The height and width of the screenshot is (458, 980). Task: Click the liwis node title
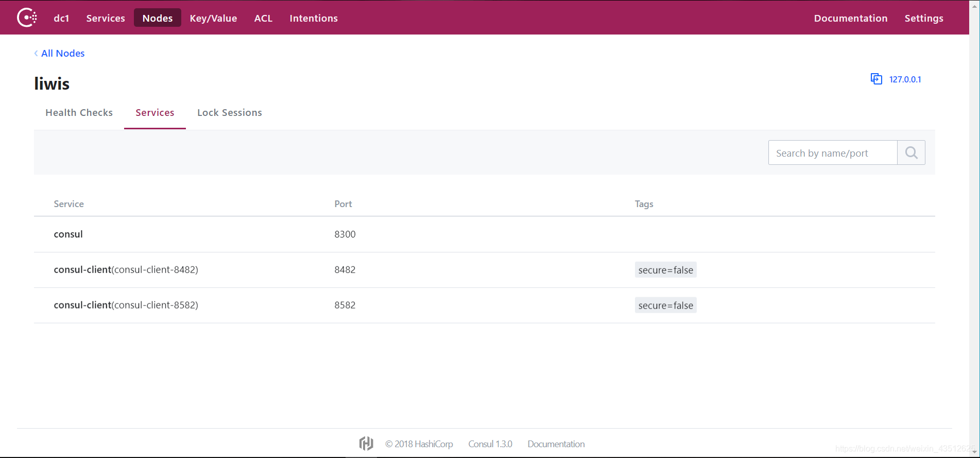coord(51,83)
